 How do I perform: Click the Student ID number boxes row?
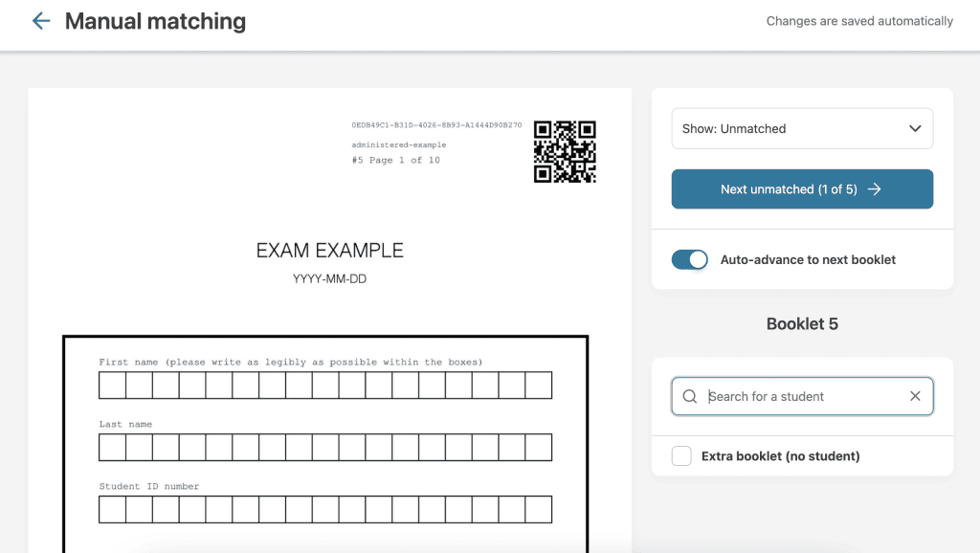click(325, 509)
